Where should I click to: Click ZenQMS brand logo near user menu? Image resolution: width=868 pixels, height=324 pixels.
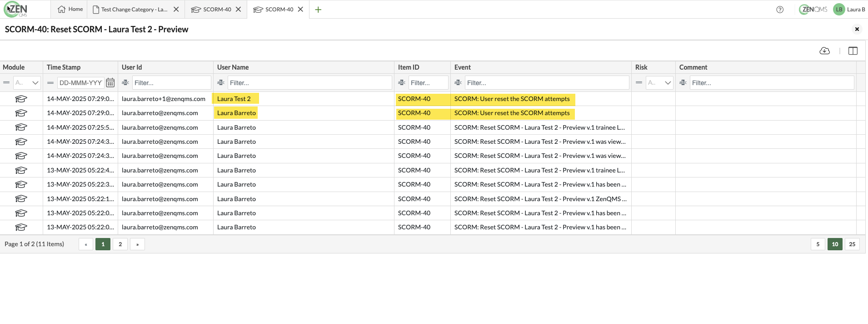[x=813, y=10]
